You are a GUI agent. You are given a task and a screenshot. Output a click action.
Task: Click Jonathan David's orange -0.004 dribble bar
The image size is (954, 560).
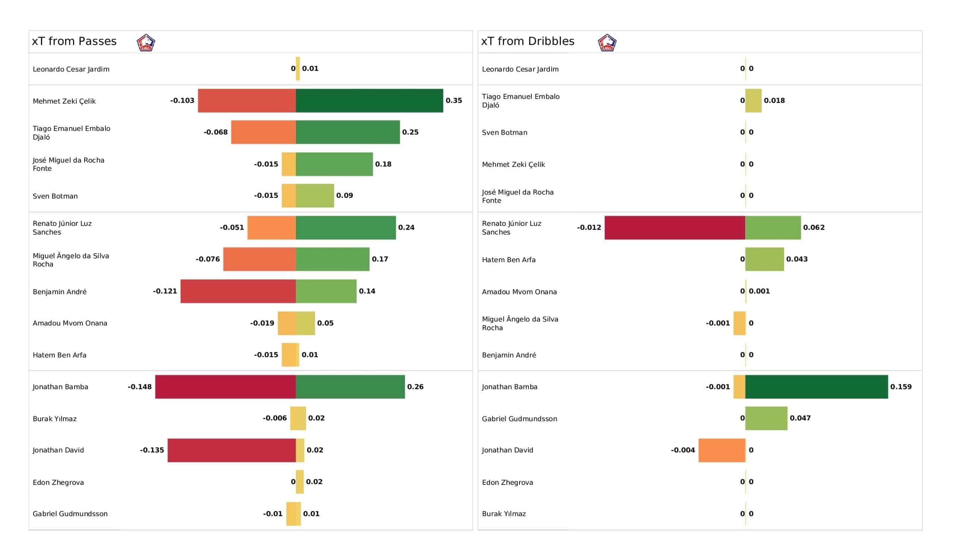pos(722,450)
